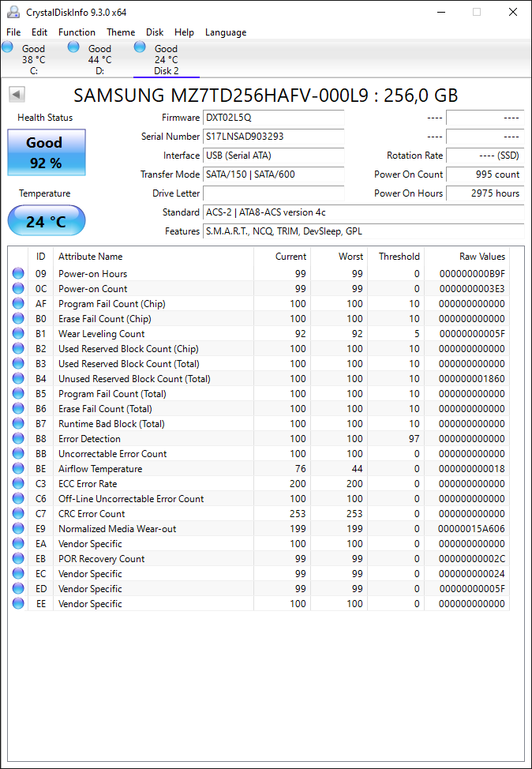
Task: Click status orb for ECC Error Rate
Action: click(x=18, y=483)
